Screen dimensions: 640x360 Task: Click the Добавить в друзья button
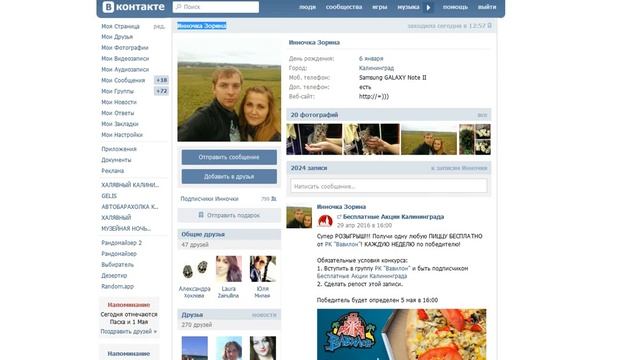coord(229,176)
